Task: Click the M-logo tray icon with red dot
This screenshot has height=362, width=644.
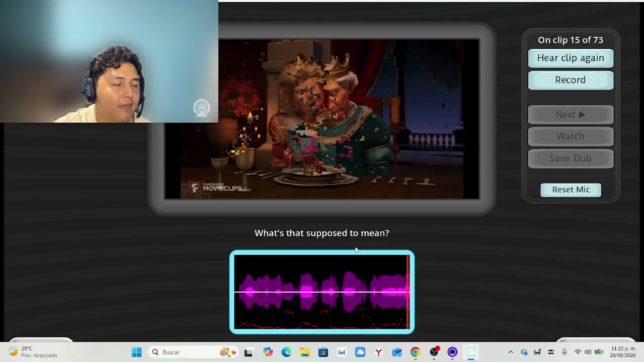Action: (x=537, y=352)
